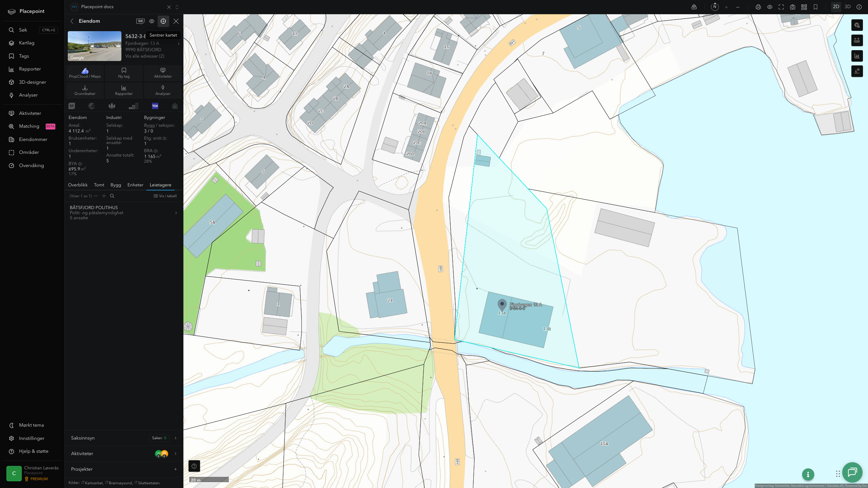Open Matching beta feature
This screenshot has height=488, width=868.
tap(33, 126)
